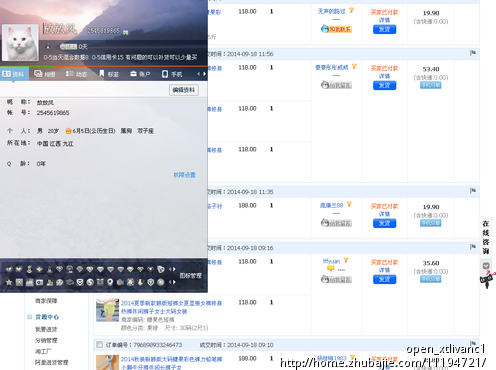Click trophy icon next to lffyuan
The image size is (496, 370).
(346, 260)
